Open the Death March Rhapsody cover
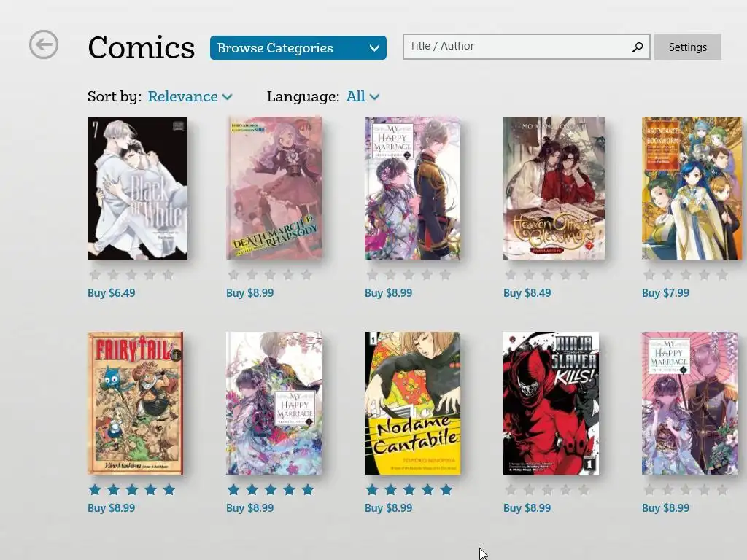Screen dimensions: 747x560 [274, 188]
